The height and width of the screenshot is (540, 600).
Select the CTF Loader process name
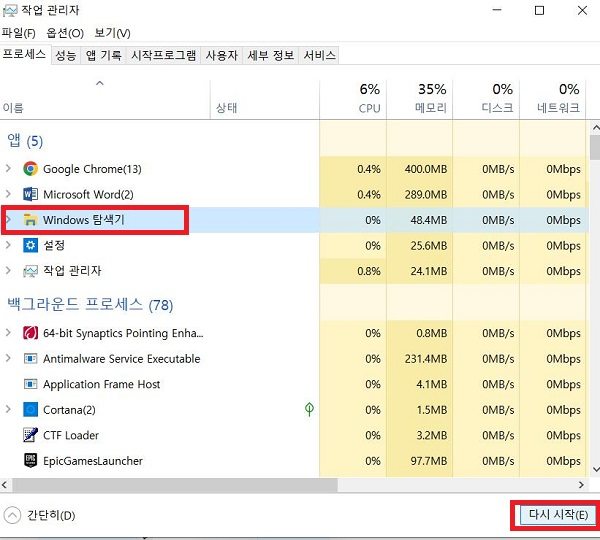click(71, 435)
